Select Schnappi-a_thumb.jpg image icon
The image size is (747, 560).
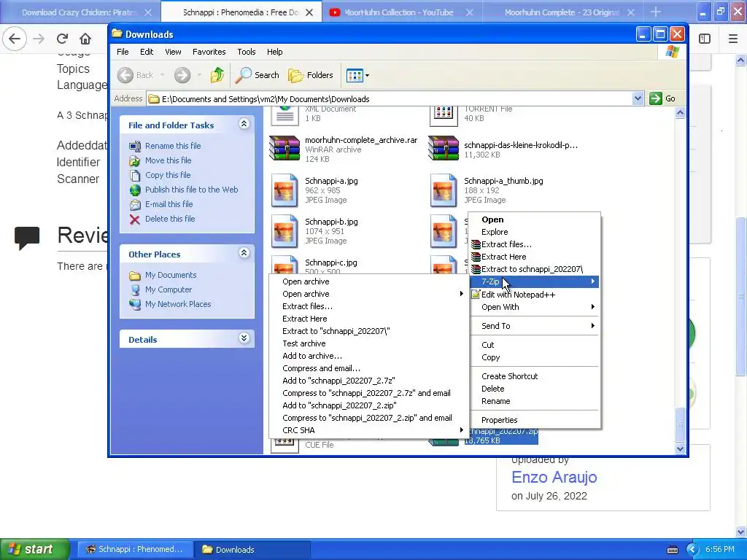444,190
